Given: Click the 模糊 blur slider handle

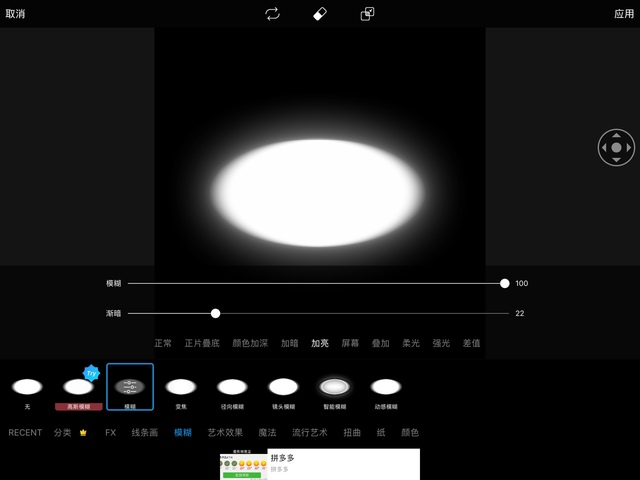Looking at the screenshot, I should (x=505, y=283).
